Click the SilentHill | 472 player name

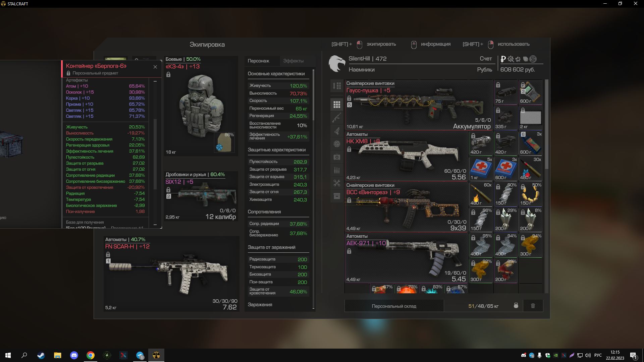(x=367, y=59)
